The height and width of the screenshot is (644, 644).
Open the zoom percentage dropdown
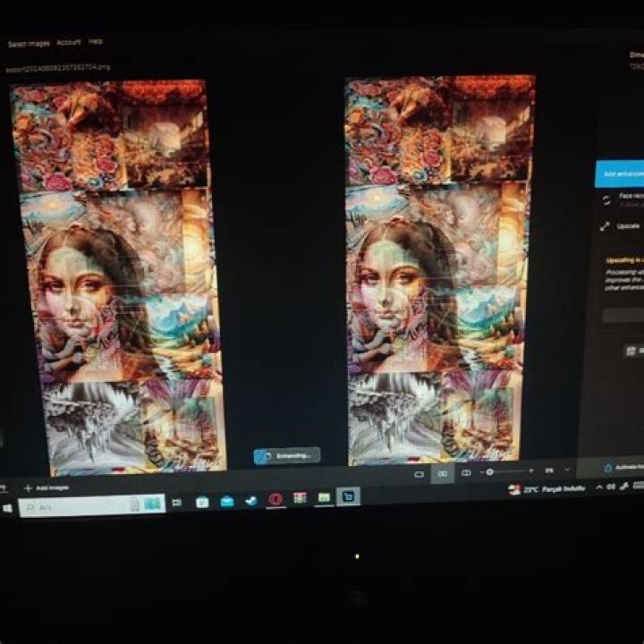pyautogui.click(x=568, y=470)
